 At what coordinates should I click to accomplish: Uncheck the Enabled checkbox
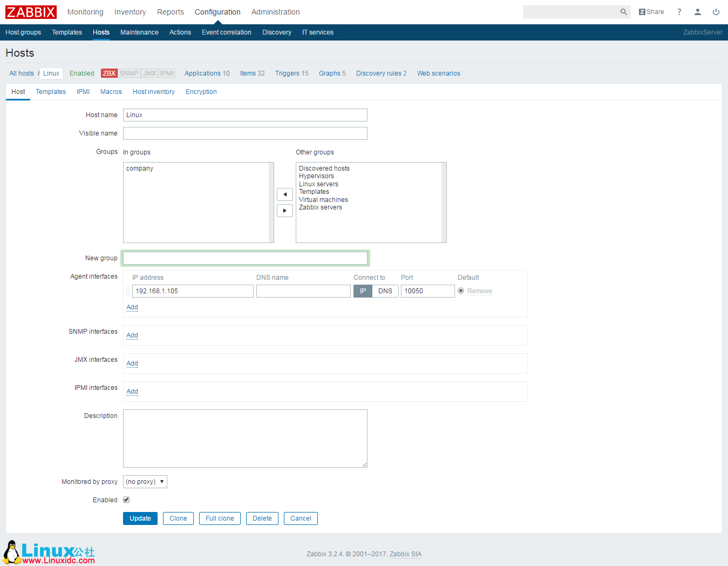[x=126, y=500]
